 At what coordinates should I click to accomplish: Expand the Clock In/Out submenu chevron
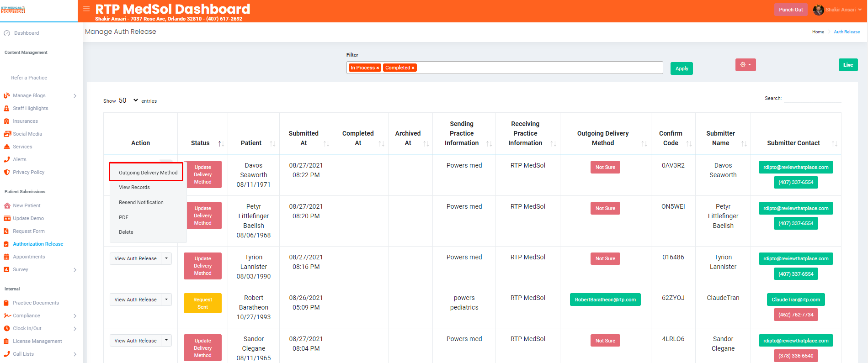click(x=75, y=329)
